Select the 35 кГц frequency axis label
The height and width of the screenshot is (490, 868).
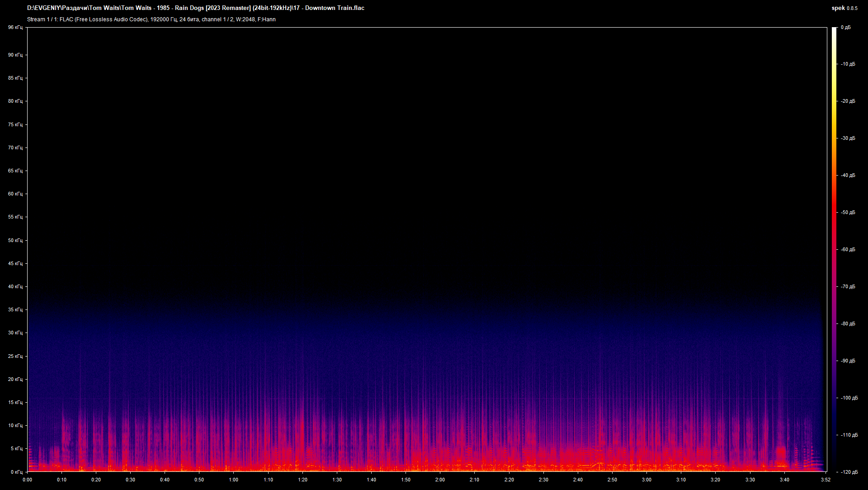tap(15, 309)
